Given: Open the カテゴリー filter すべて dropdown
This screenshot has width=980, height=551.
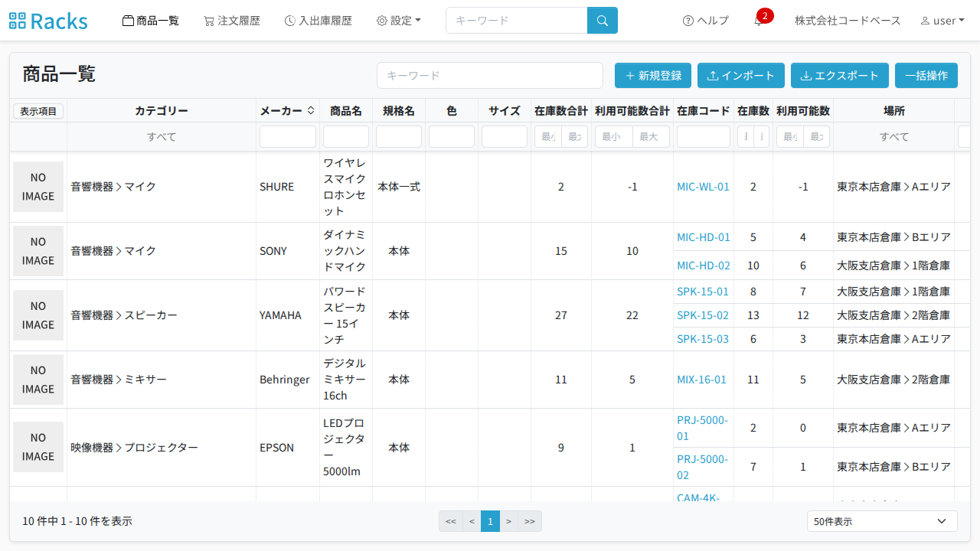Looking at the screenshot, I should coord(162,137).
